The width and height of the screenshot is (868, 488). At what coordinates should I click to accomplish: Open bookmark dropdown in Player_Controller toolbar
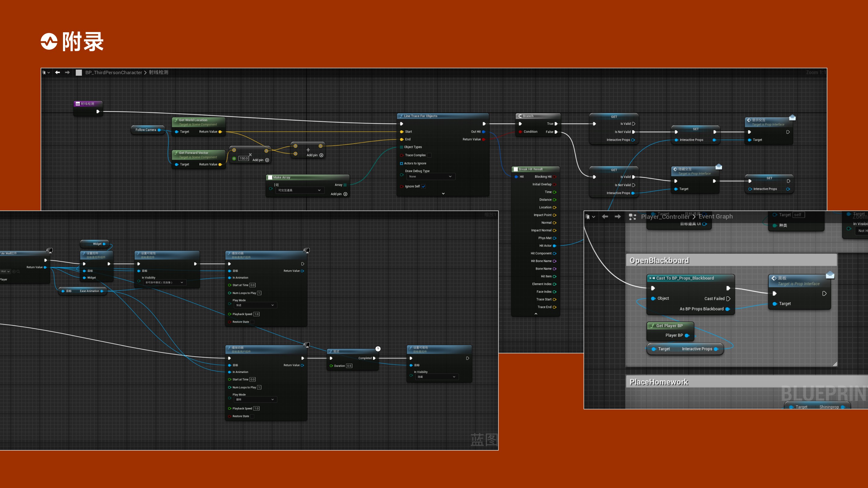point(590,217)
